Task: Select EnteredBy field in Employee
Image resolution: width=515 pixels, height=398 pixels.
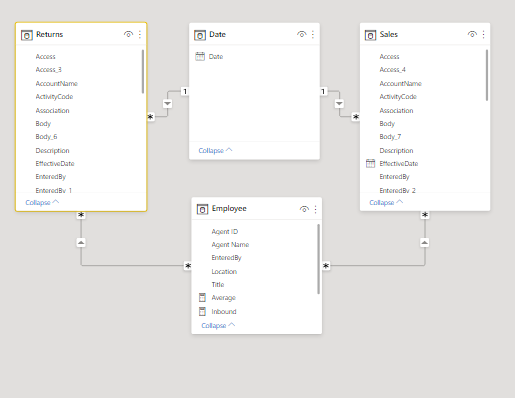Action: coord(226,258)
